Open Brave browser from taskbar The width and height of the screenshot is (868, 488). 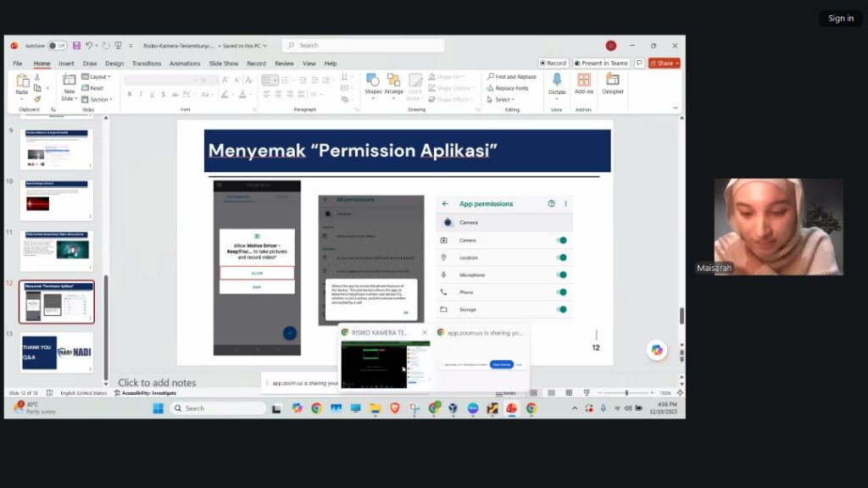tap(394, 408)
